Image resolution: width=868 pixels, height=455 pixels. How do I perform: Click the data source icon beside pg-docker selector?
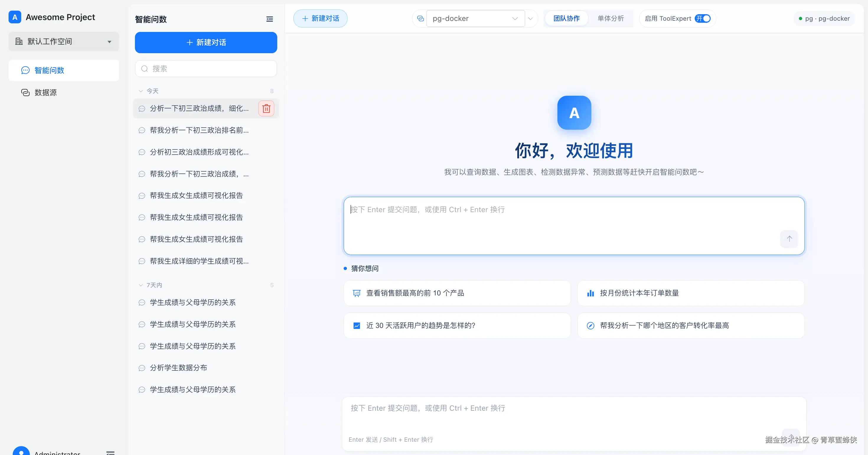[420, 19]
